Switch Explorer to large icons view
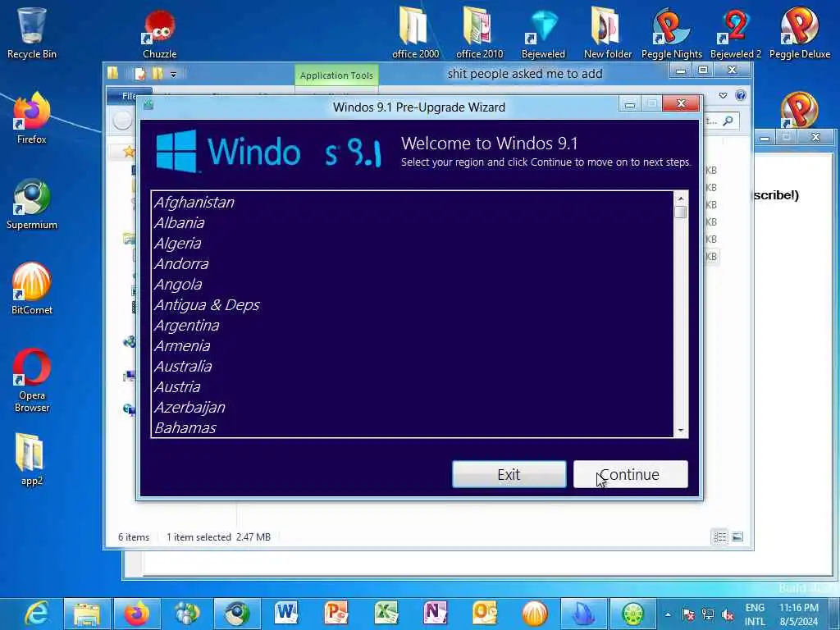The height and width of the screenshot is (630, 840). [737, 536]
